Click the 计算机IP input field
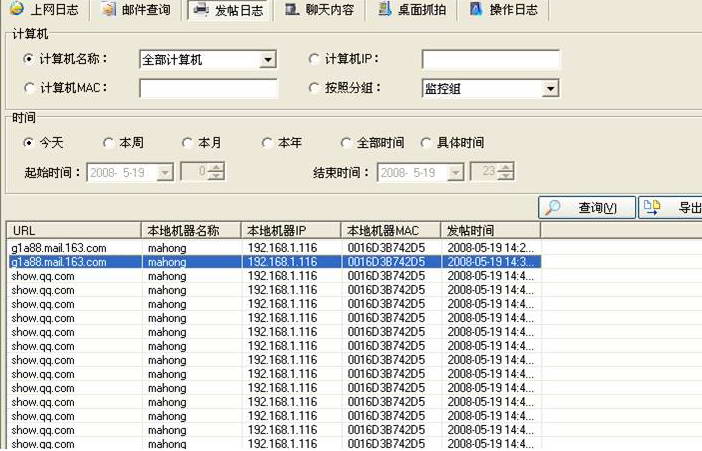 pyautogui.click(x=491, y=60)
